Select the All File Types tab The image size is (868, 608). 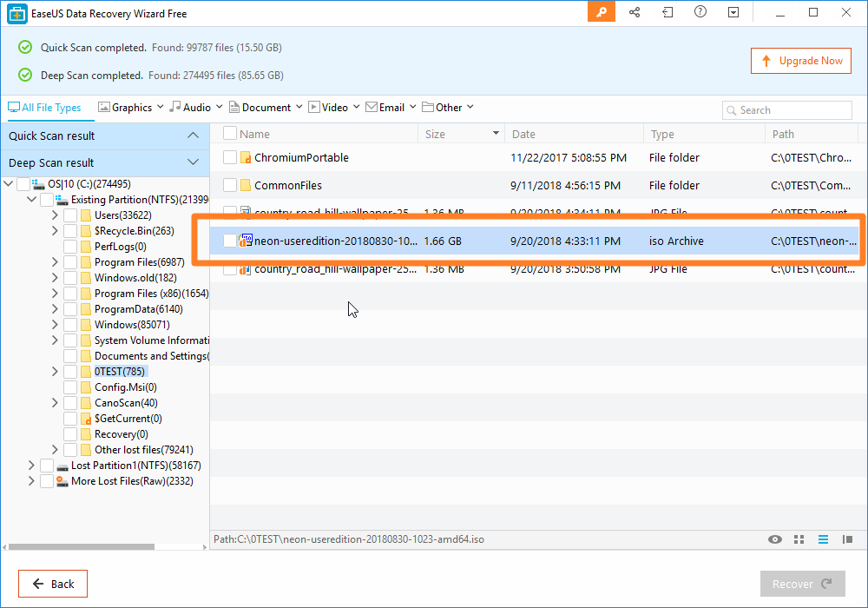[44, 108]
